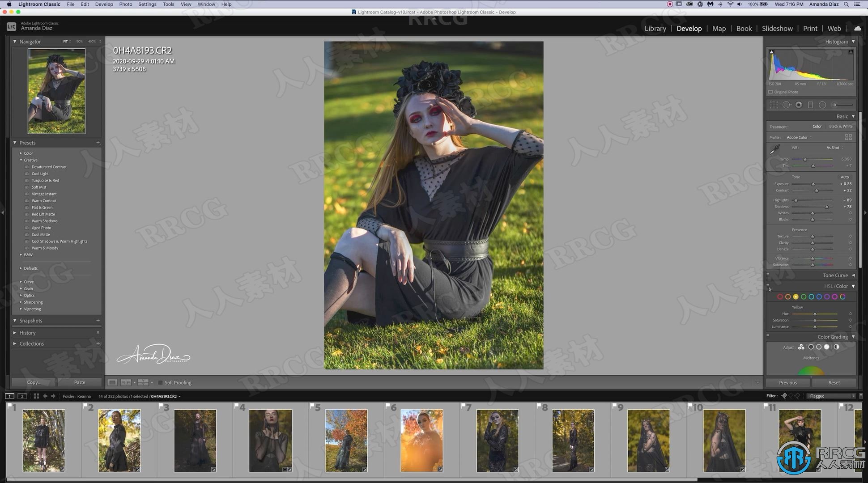Screen dimensions: 868x483
Task: Expand the Collections panel
Action: (x=15, y=343)
